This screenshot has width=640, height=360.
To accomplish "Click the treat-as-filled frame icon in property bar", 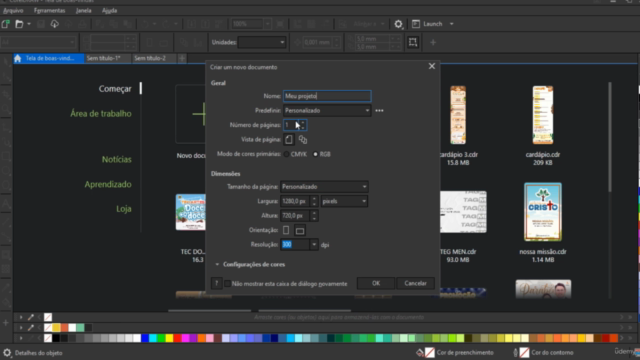I will [x=413, y=42].
